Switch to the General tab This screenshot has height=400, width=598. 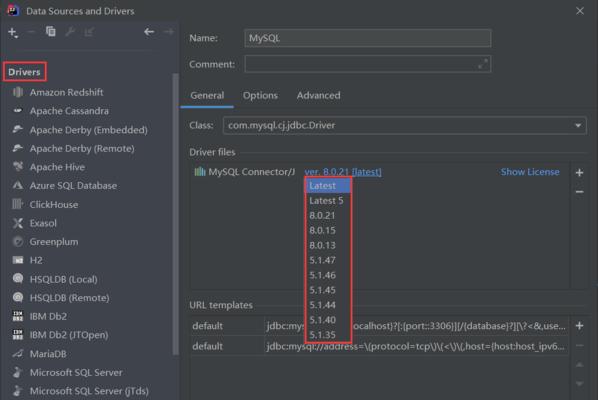207,95
